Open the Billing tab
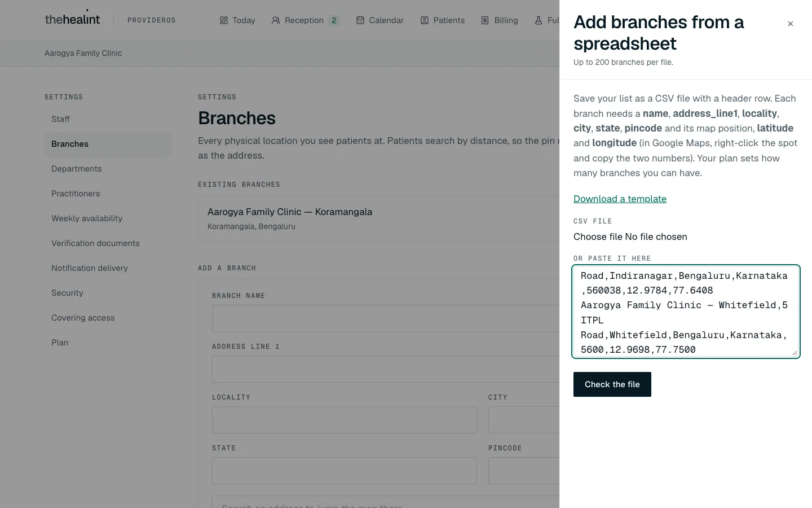Screen dimensions: 812x508 pos(500,20)
